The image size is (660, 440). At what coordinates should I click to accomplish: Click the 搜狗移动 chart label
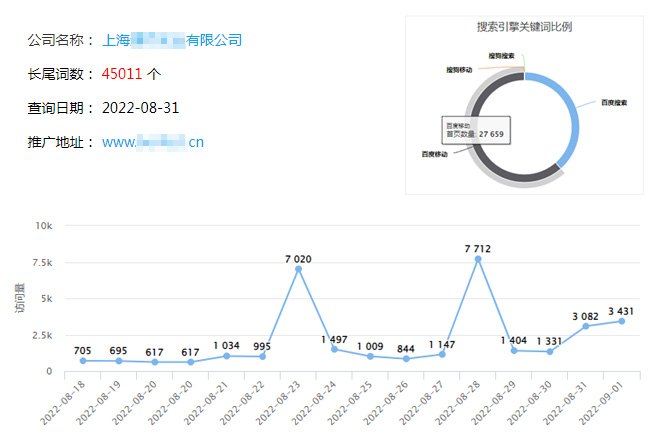(x=459, y=70)
